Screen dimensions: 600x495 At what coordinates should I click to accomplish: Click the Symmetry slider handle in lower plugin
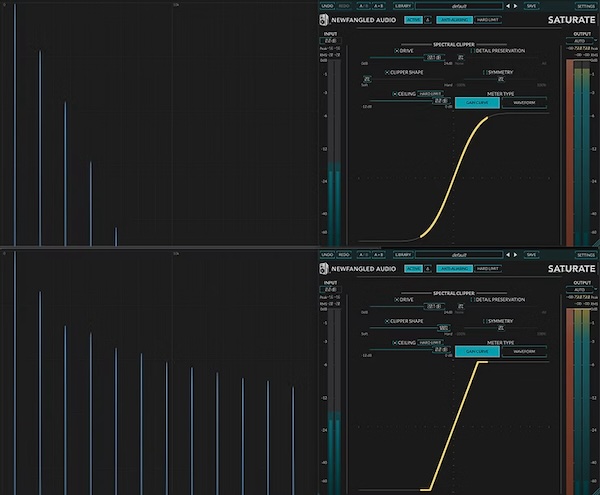501,328
